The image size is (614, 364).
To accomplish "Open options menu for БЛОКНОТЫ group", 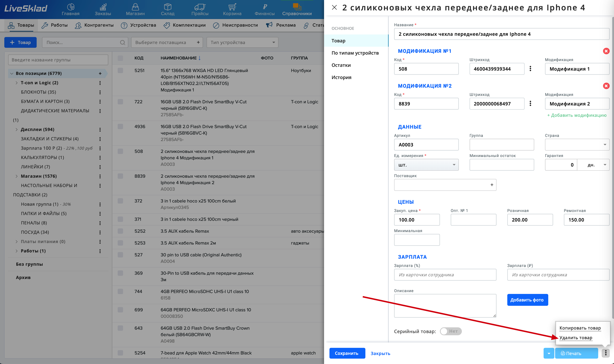I will [x=100, y=92].
